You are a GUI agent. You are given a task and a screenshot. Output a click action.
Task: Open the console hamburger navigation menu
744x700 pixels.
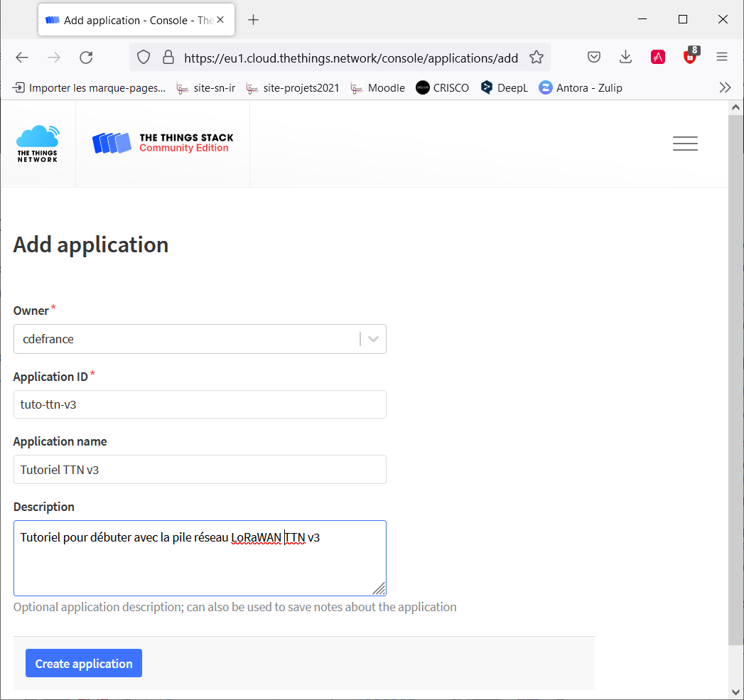tap(685, 144)
